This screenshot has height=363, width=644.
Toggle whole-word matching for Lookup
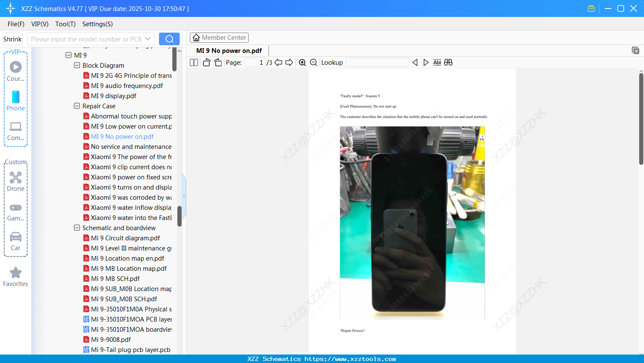click(448, 62)
